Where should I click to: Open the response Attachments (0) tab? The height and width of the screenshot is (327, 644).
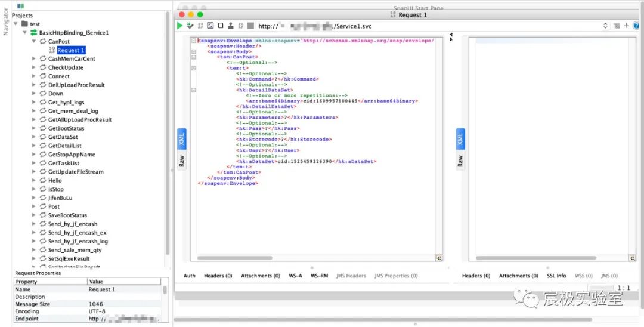tap(518, 276)
